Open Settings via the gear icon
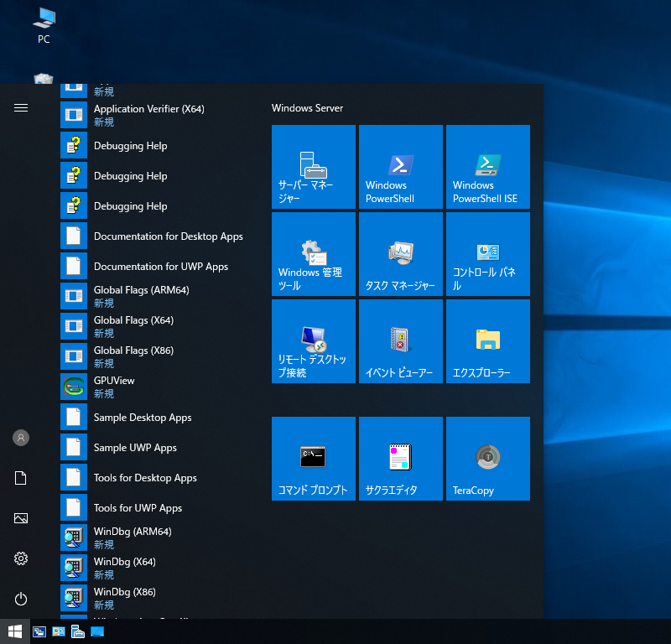Viewport: 671px width, 644px height. click(20, 558)
